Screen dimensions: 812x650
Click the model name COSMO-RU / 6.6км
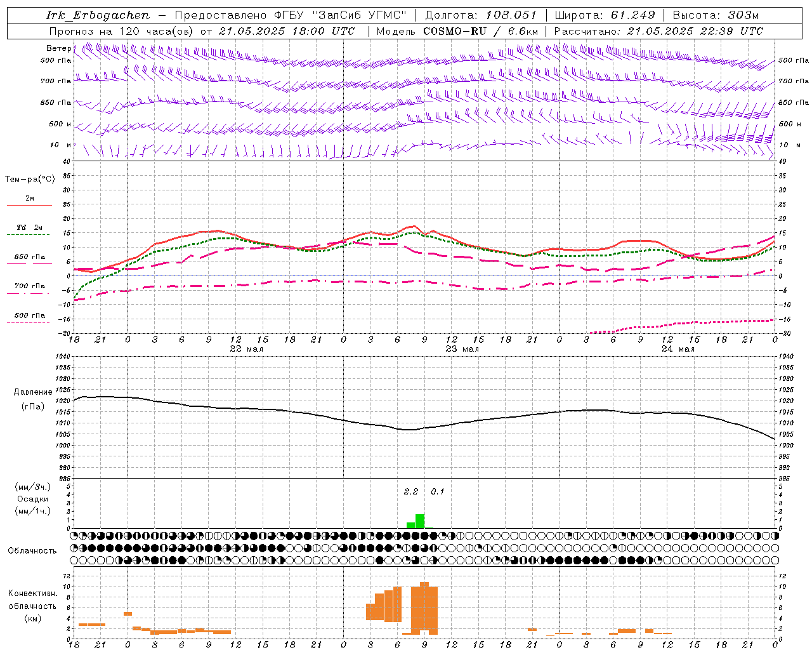click(481, 31)
